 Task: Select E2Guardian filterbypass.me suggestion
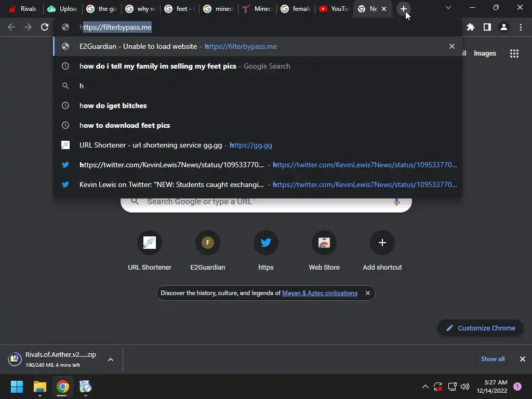pos(258,46)
